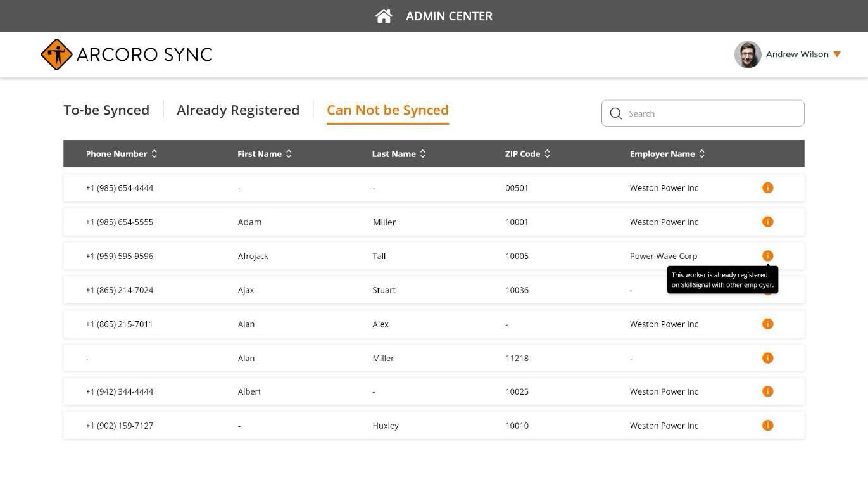Image resolution: width=868 pixels, height=489 pixels.
Task: Sort by Employer Name column arrows
Action: [x=702, y=154]
